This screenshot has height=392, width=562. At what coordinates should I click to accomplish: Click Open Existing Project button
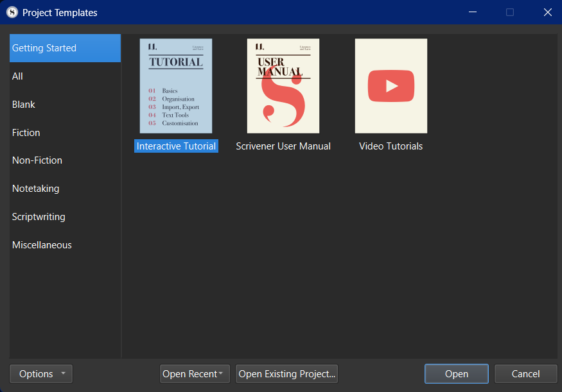coord(286,374)
